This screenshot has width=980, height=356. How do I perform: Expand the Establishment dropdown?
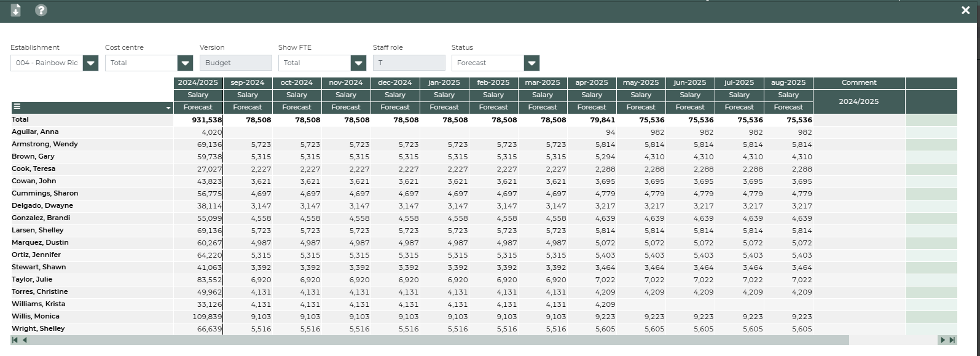click(x=90, y=63)
